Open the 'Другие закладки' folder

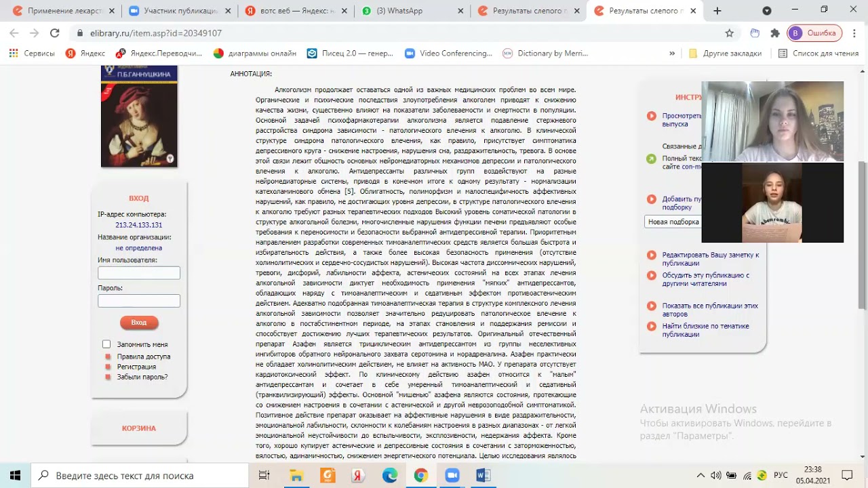[725, 54]
